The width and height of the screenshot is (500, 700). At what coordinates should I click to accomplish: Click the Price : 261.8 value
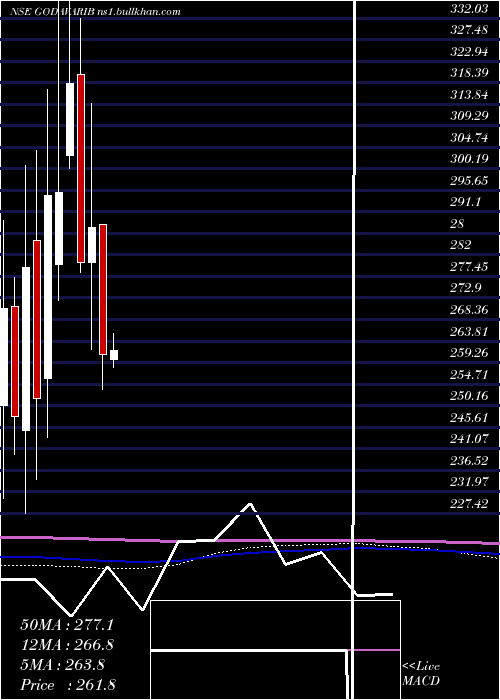[68, 685]
